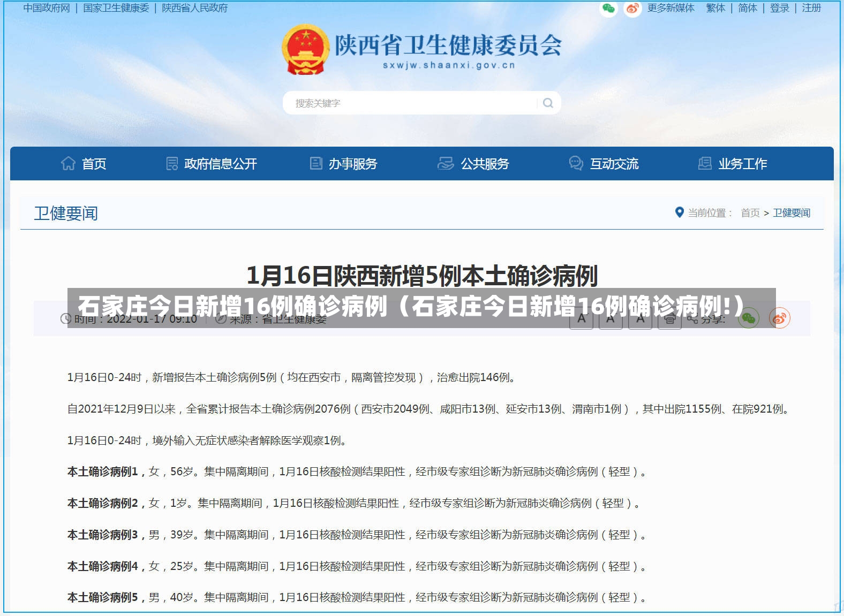Switch to 简体 simplified Chinese
This screenshot has width=844, height=616.
(748, 8)
